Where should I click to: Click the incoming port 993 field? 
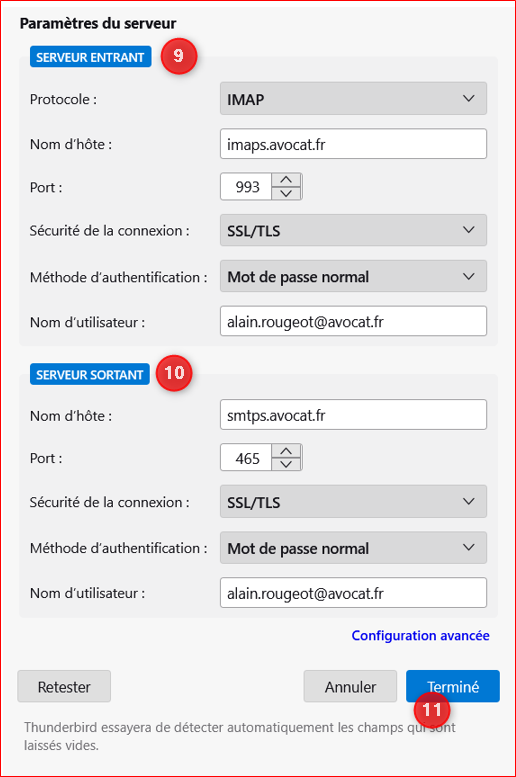(x=246, y=187)
